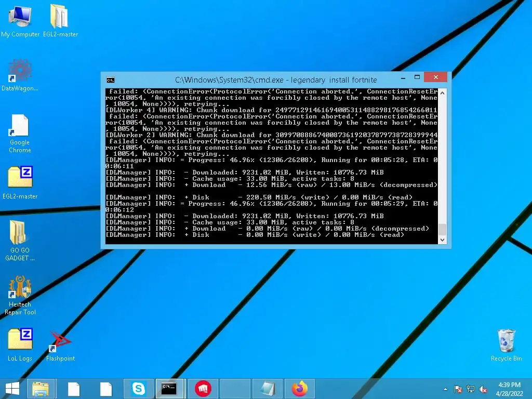Click the cmd scrollbar down arrow
The image size is (532, 399).
[x=442, y=240]
